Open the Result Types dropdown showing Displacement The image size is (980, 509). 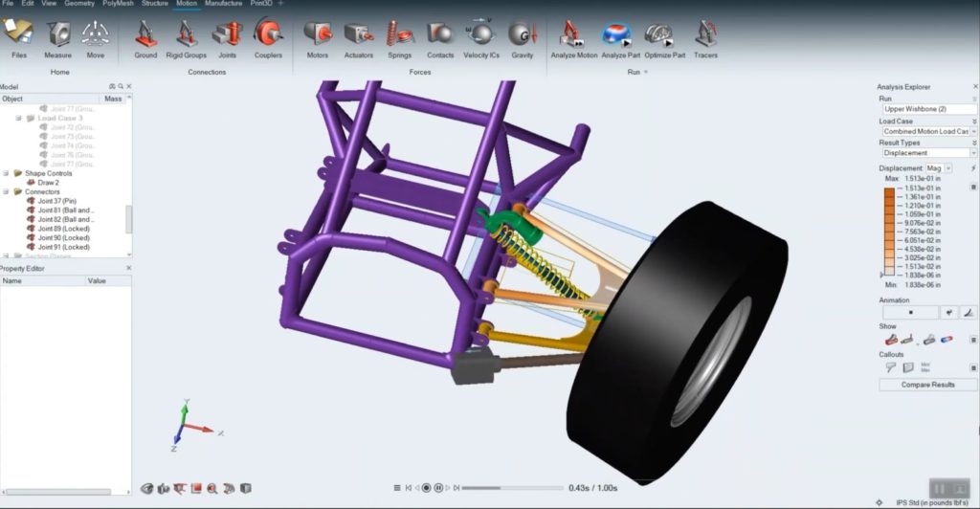click(x=928, y=153)
